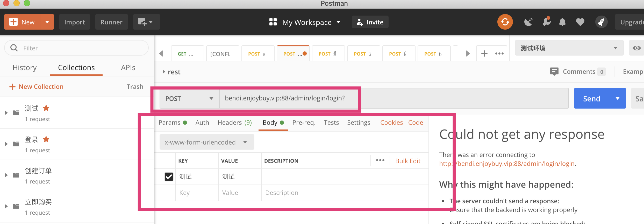Open the x-www-form-urlencoded body type dropdown
644x224 pixels.
point(207,142)
